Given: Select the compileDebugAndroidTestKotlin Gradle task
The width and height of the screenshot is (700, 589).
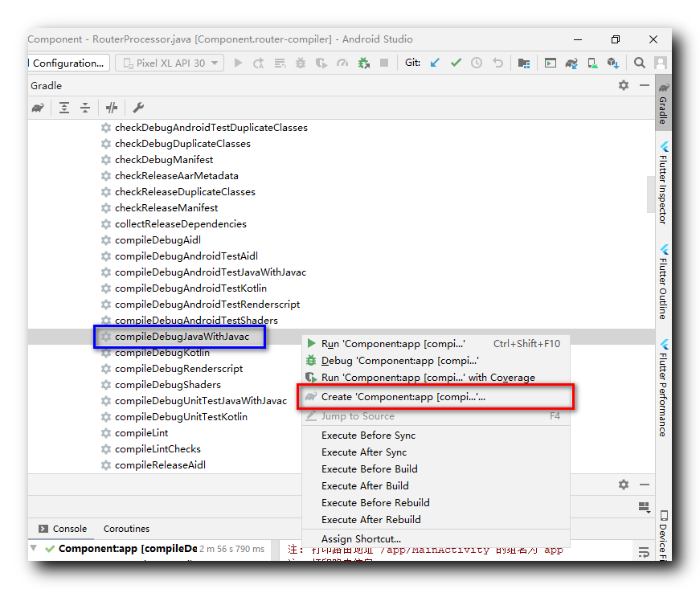Looking at the screenshot, I should click(190, 288).
